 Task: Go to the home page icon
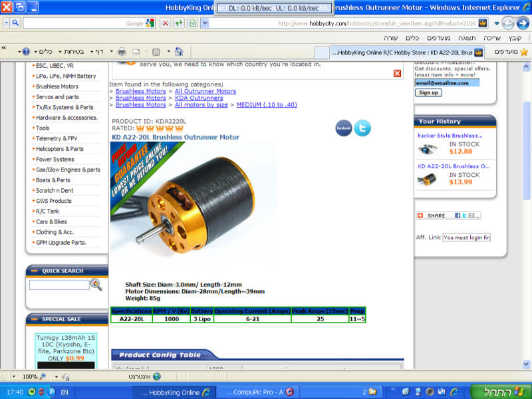(179, 52)
